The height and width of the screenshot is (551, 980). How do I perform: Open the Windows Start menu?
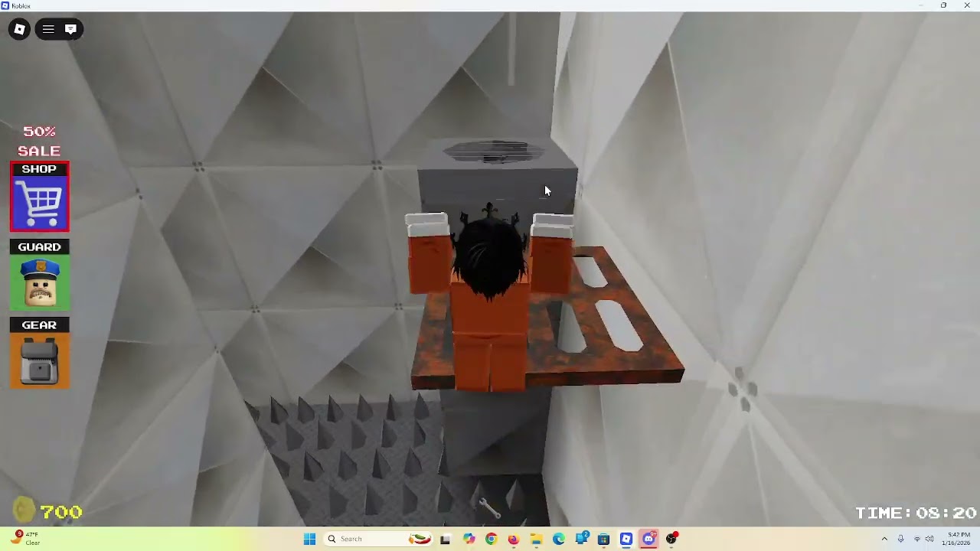pos(309,539)
